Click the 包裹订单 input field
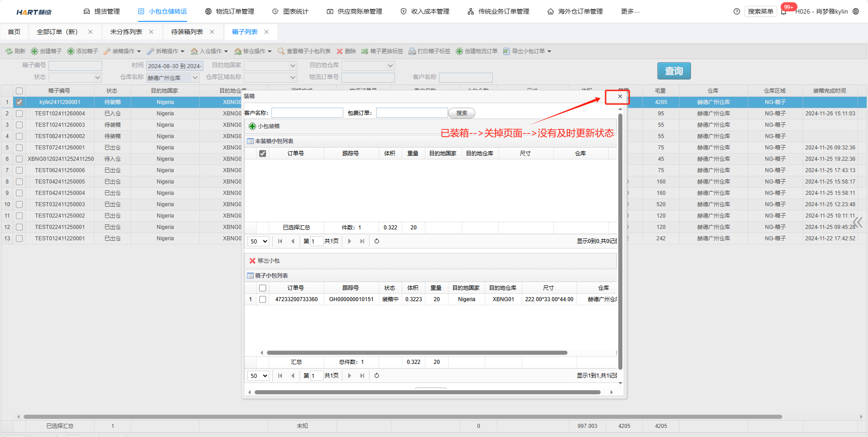The height and width of the screenshot is (437, 868). [412, 113]
